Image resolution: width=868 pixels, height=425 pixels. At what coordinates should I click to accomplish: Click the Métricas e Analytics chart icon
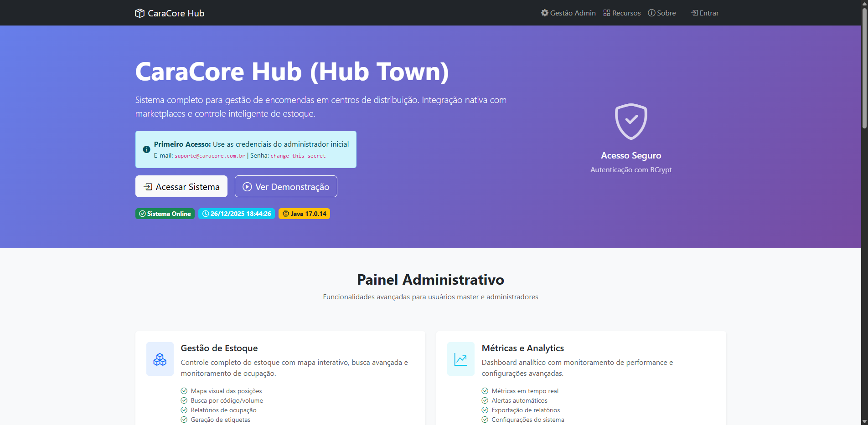[x=460, y=359]
